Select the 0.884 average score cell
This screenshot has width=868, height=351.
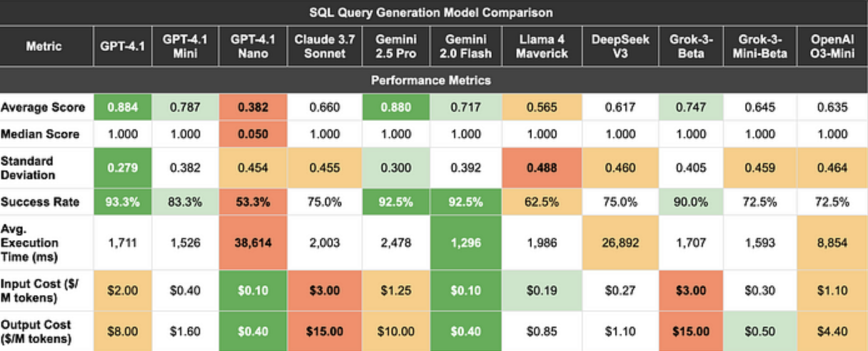pos(123,107)
